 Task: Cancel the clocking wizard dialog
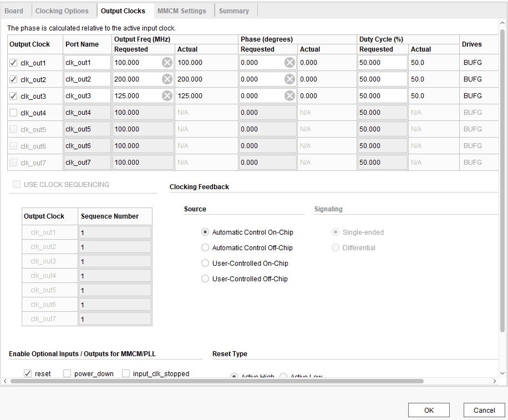(484, 410)
